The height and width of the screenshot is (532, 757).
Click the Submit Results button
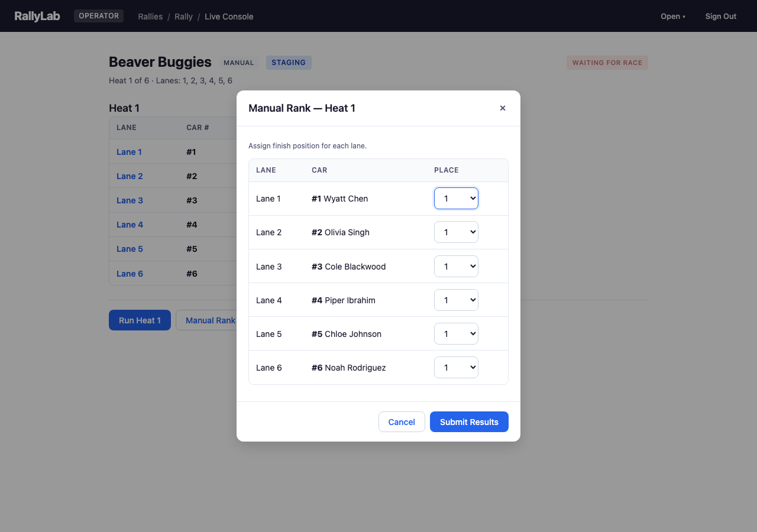[469, 422]
